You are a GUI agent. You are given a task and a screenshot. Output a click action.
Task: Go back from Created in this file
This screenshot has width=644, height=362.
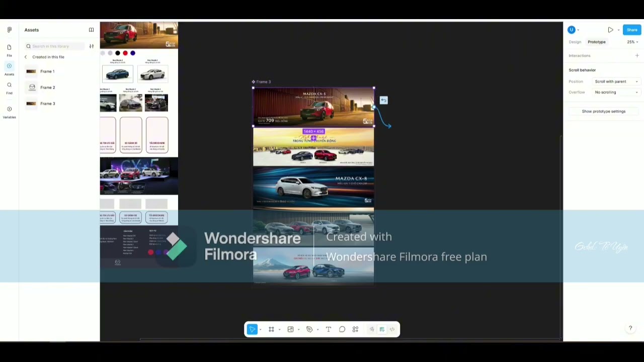(x=26, y=57)
